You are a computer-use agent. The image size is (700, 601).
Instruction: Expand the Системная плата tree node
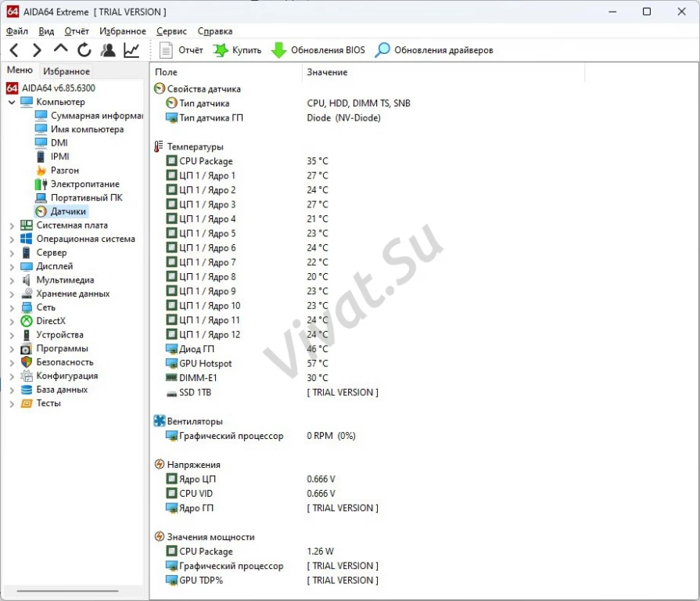[12, 225]
